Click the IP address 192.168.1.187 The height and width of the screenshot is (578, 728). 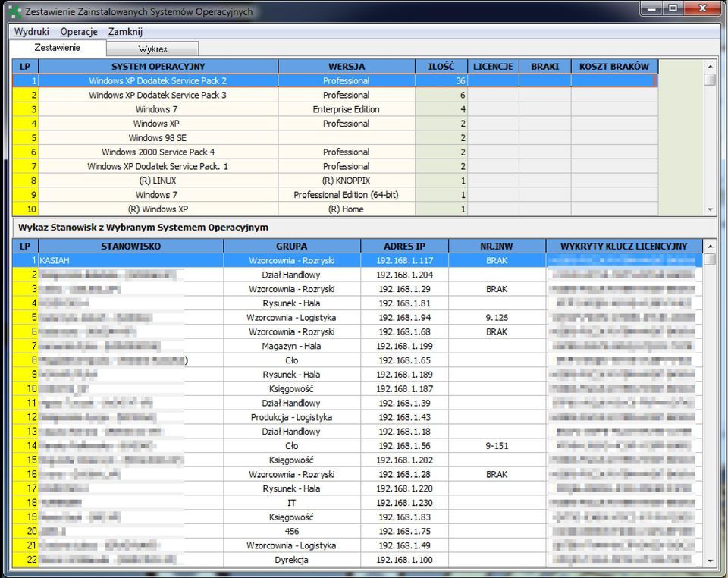click(x=404, y=388)
